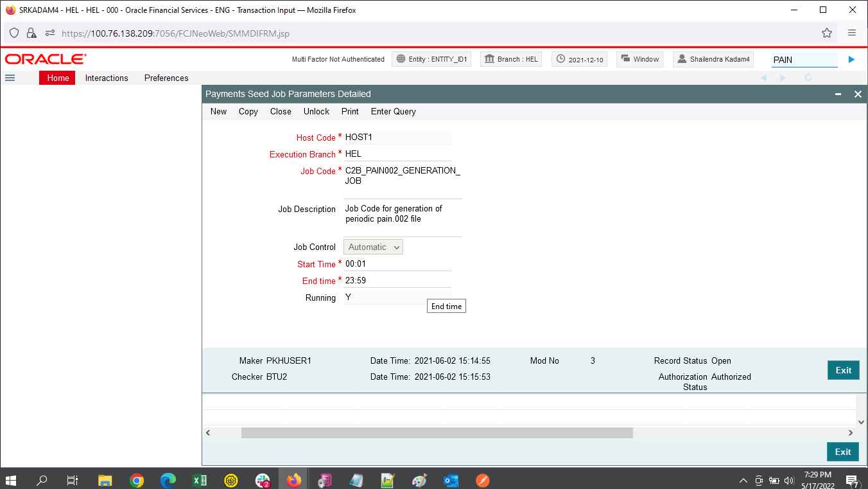This screenshot has height=489, width=868.
Task: Click the horizontal scrollbar thumb
Action: click(x=437, y=433)
